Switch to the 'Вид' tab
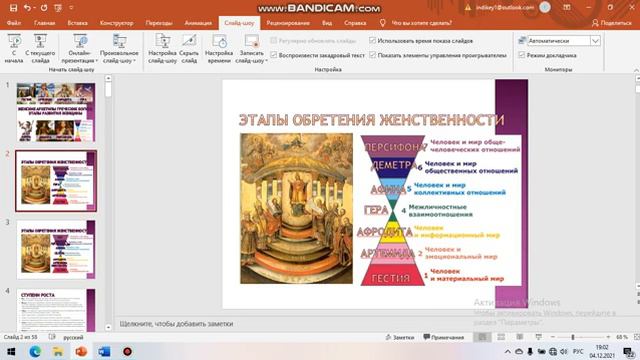 (327, 23)
